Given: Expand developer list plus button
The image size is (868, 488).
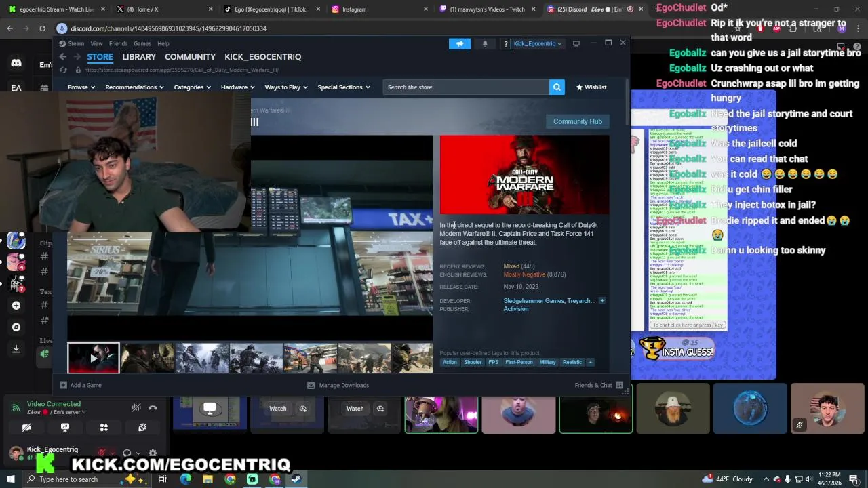Looking at the screenshot, I should click(x=601, y=300).
